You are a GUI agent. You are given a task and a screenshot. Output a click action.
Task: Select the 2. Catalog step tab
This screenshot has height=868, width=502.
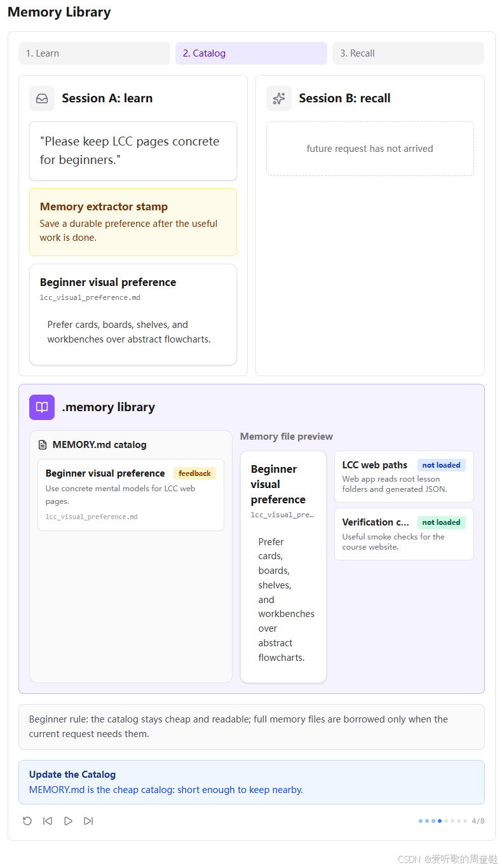point(251,53)
